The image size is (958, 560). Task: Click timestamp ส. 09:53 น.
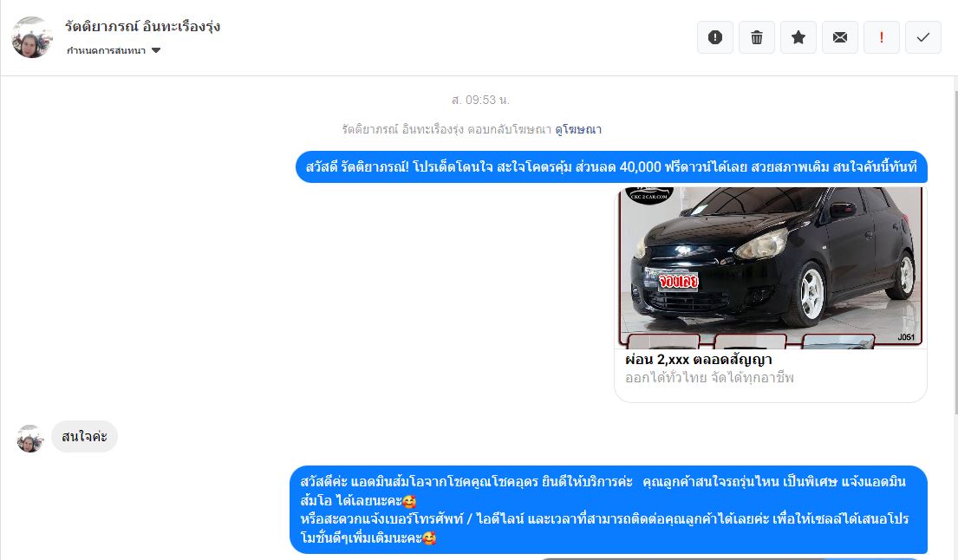pos(480,100)
